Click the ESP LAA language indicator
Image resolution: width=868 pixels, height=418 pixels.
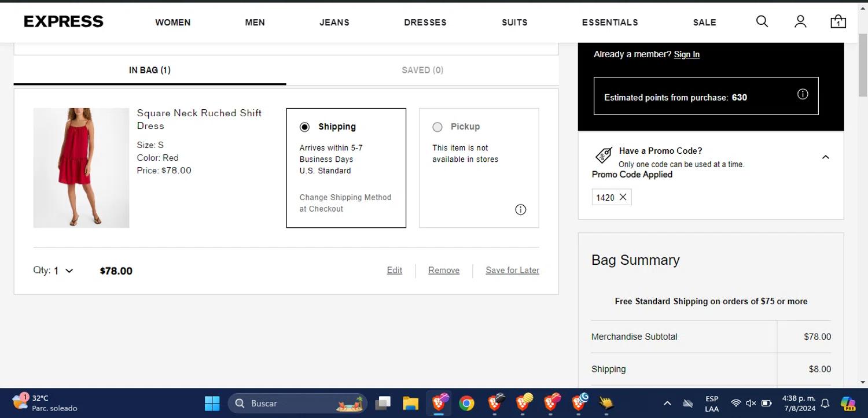pos(712,404)
